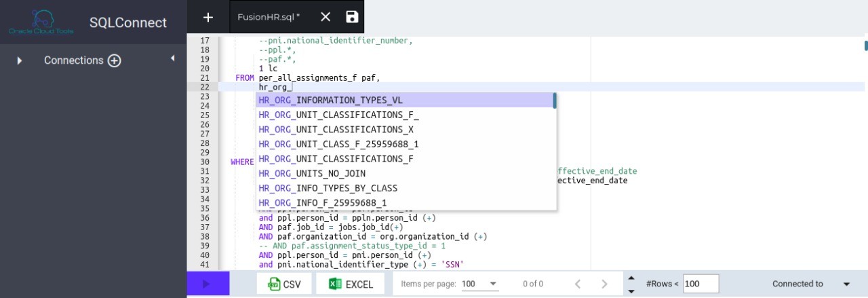Click the editor vertical scrollbar thumb
868x298 pixels.
866,45
